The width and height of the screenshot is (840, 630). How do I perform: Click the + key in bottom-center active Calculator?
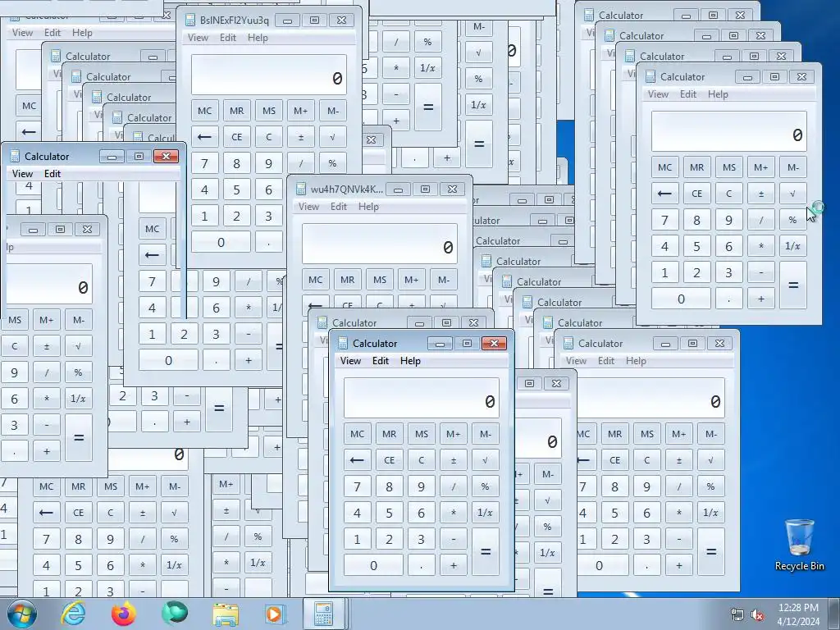pyautogui.click(x=453, y=565)
